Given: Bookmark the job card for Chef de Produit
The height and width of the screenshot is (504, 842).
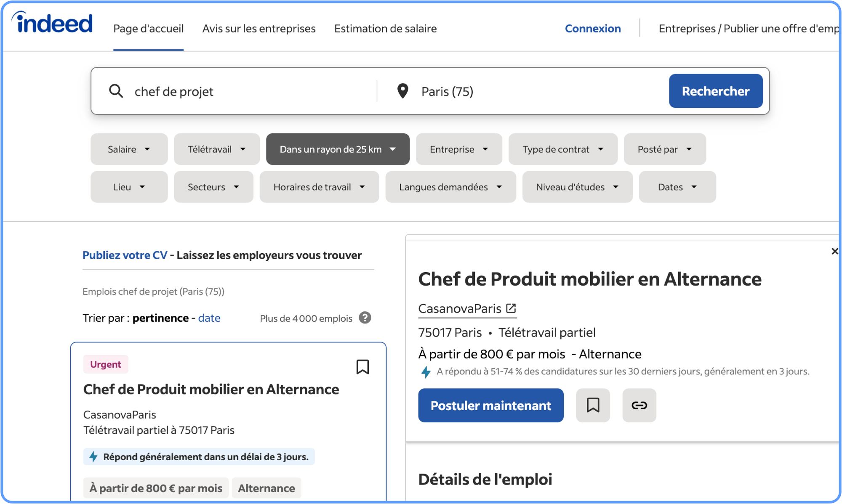Looking at the screenshot, I should (x=362, y=367).
